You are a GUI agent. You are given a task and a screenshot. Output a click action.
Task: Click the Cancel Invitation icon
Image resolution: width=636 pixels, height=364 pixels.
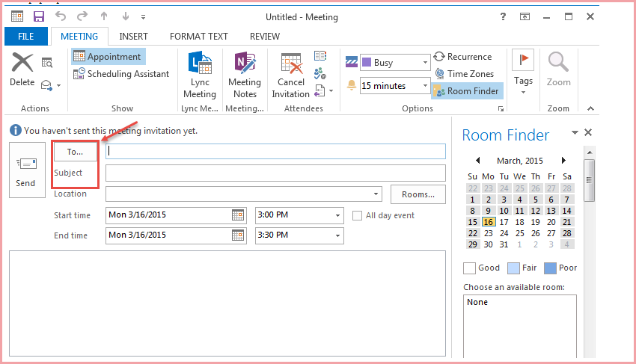point(291,64)
